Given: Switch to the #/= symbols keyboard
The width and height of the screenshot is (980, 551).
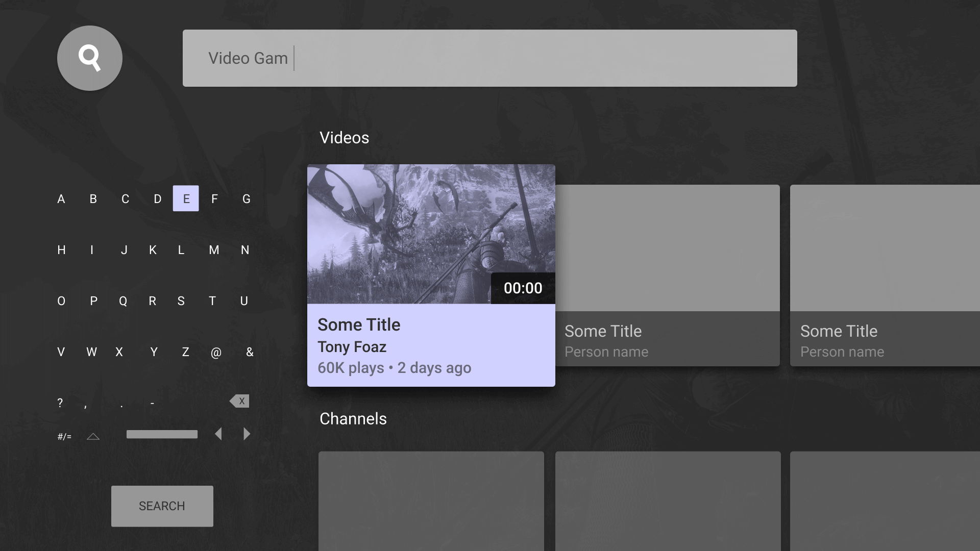Looking at the screenshot, I should click(64, 437).
